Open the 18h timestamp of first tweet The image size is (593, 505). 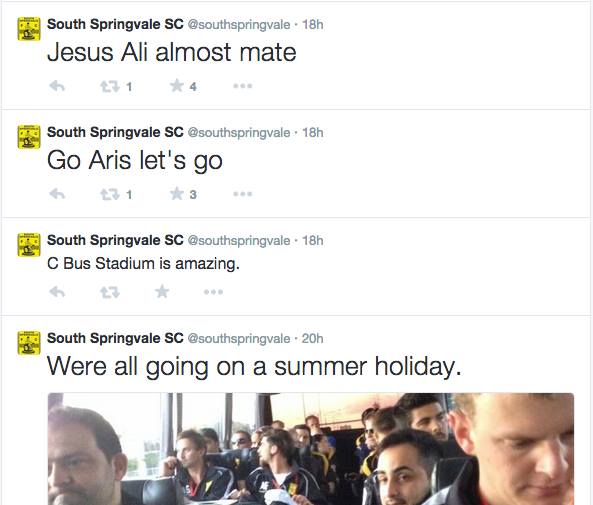click(x=313, y=24)
